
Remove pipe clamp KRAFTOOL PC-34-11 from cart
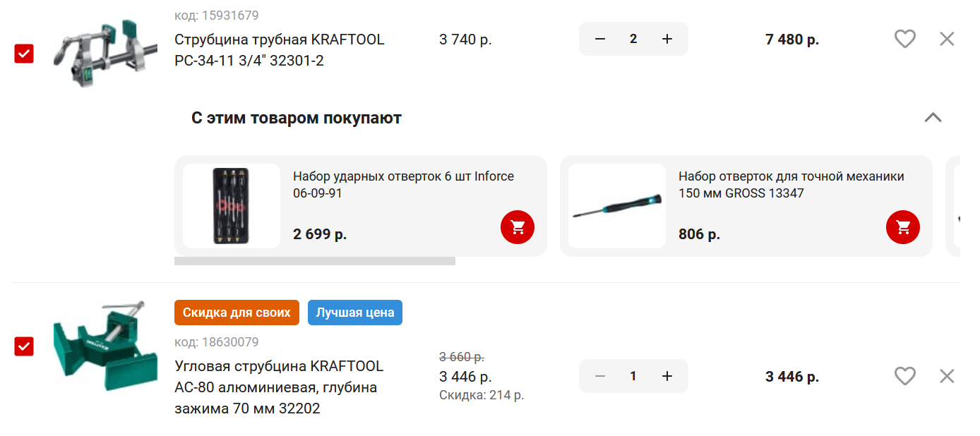[947, 39]
